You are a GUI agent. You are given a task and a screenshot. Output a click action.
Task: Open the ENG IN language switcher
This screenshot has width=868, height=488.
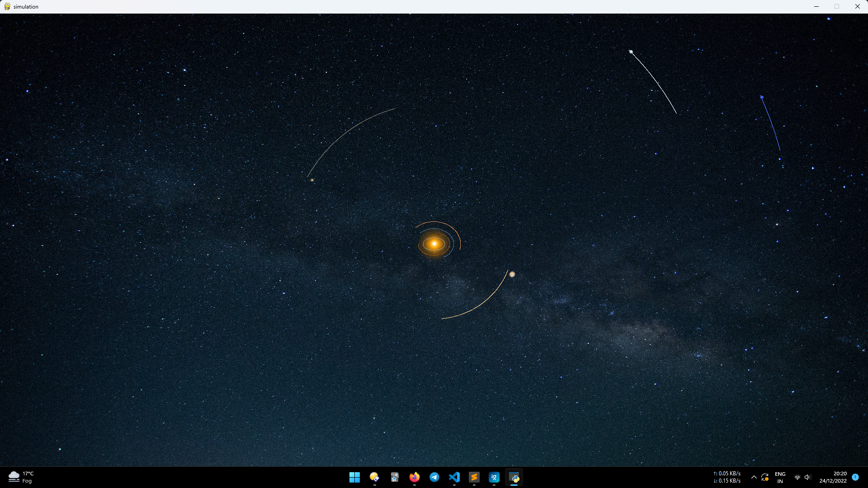pos(780,477)
